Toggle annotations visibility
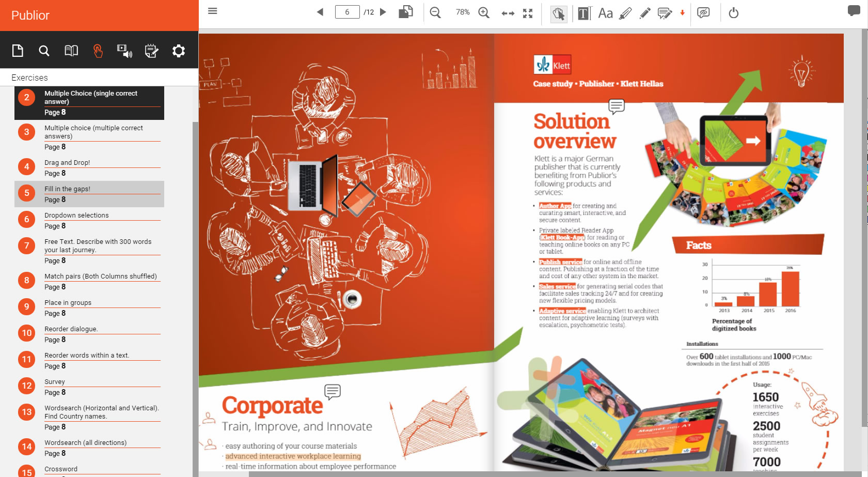The width and height of the screenshot is (868, 477). click(703, 13)
